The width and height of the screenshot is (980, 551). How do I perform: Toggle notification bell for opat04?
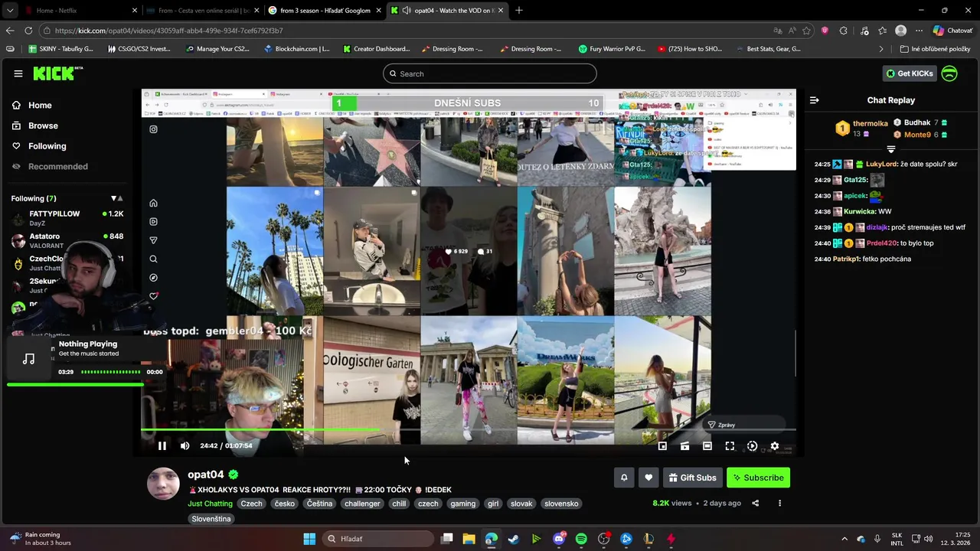click(x=624, y=478)
